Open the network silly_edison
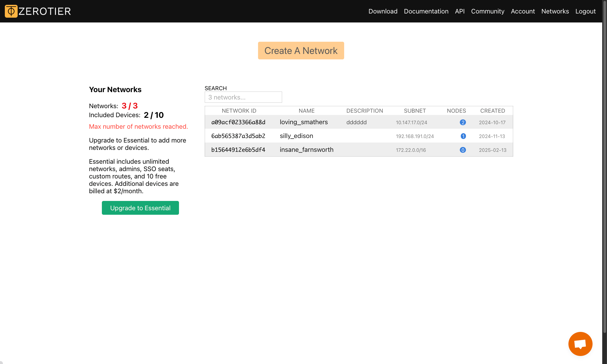Viewport: 607px width, 364px height. 296,136
